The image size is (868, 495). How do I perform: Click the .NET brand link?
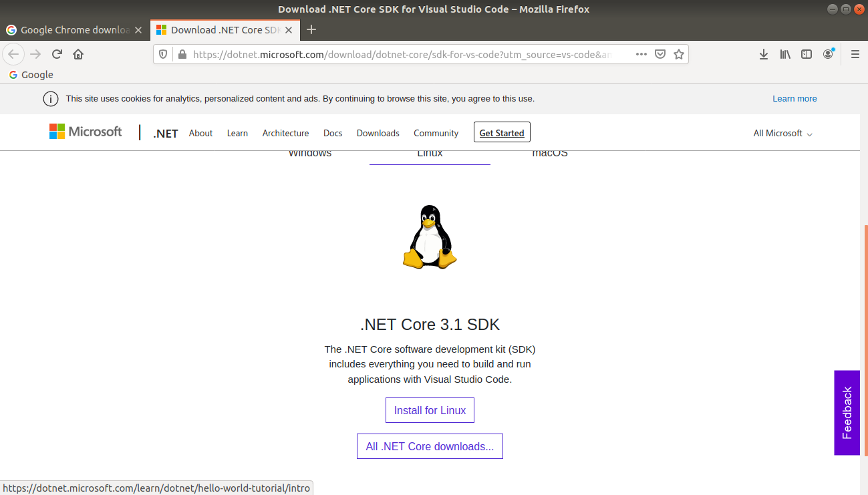[165, 134]
